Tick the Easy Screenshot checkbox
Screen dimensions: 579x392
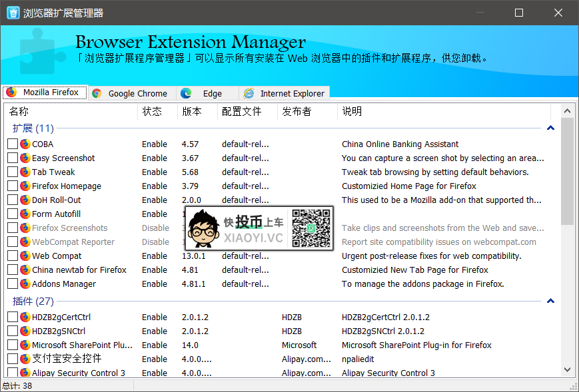point(13,158)
